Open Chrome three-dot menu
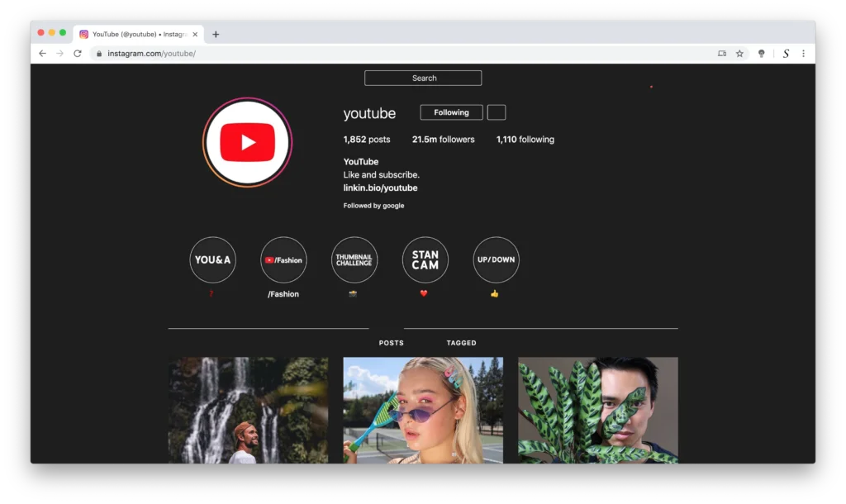This screenshot has height=504, width=846. (803, 54)
